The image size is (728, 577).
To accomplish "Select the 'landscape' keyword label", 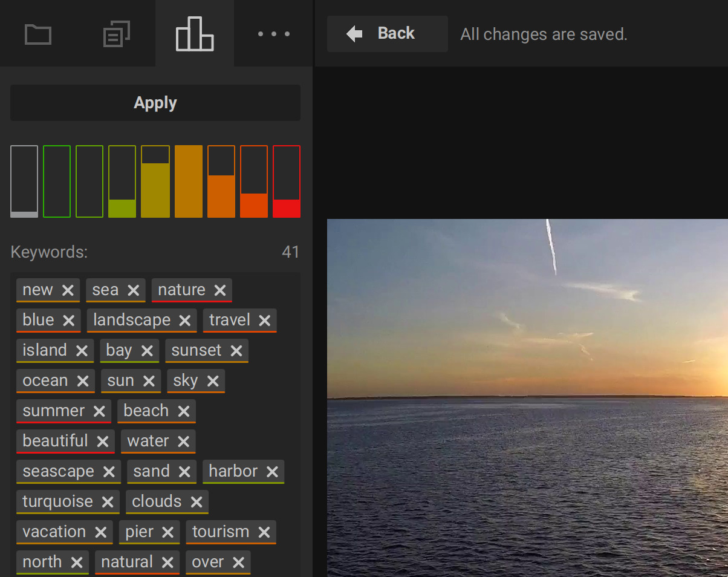I will click(132, 320).
